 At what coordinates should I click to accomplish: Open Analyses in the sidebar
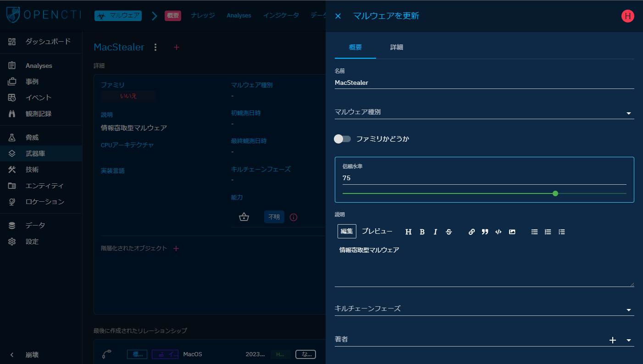tap(41, 66)
